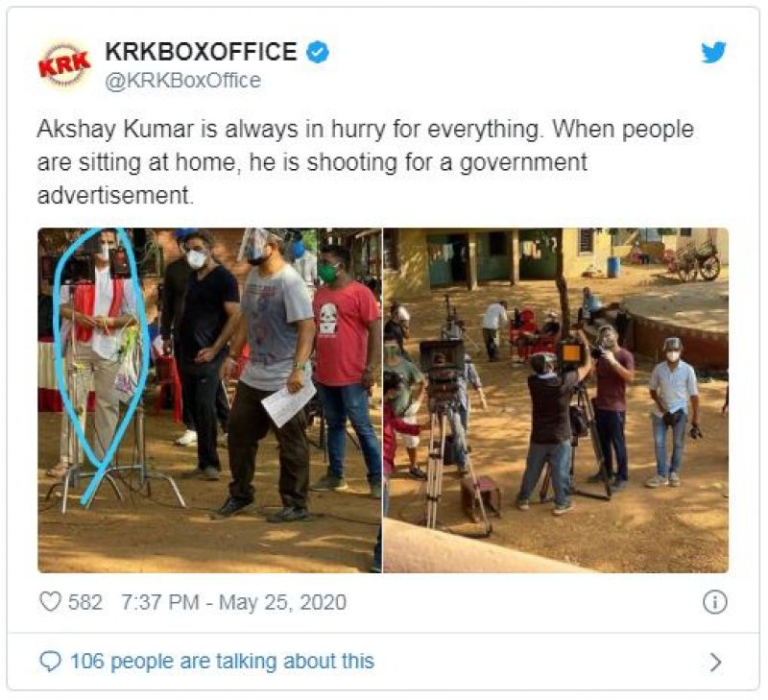Click the blue verified badge
768x700 pixels.
pyautogui.click(x=318, y=53)
